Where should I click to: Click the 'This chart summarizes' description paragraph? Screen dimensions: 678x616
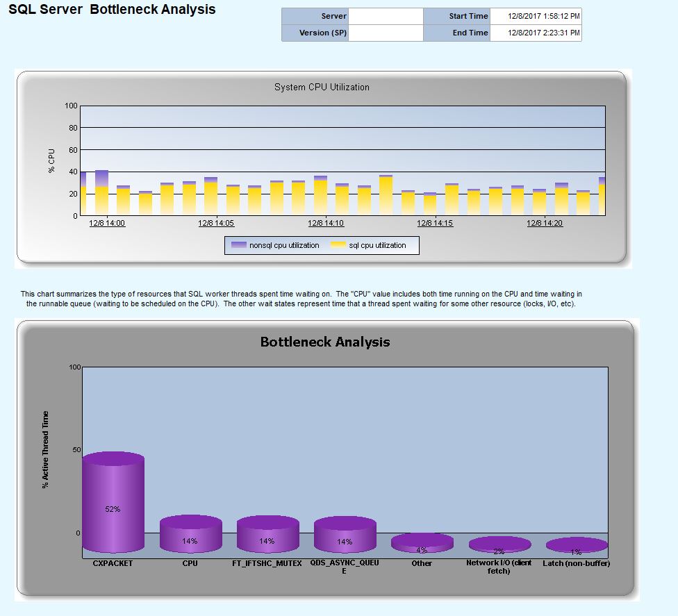(x=301, y=299)
